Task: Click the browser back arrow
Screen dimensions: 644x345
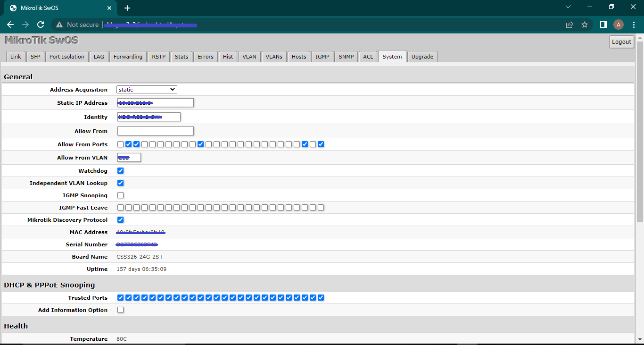Action: coord(10,25)
